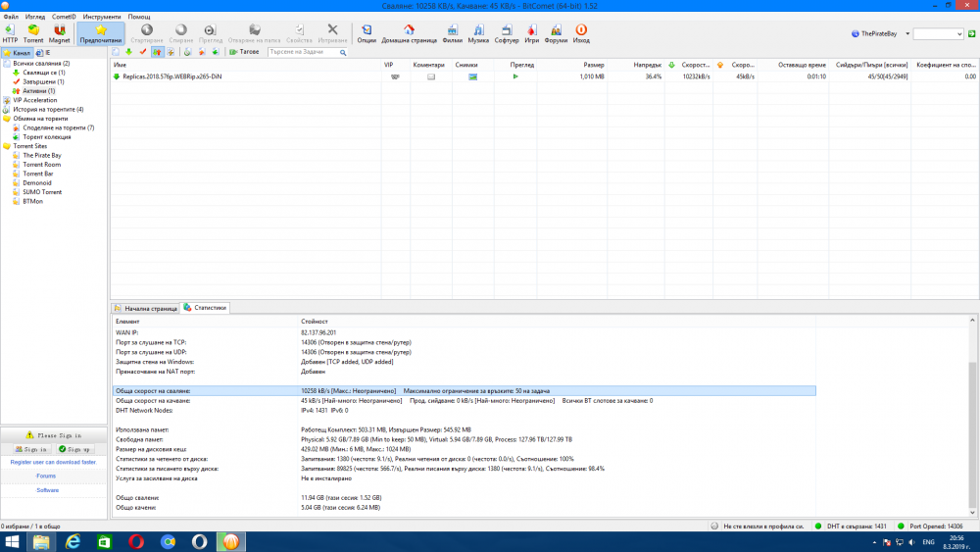Switch to the Начална страница tab
The height and width of the screenshot is (552, 980).
click(x=146, y=308)
